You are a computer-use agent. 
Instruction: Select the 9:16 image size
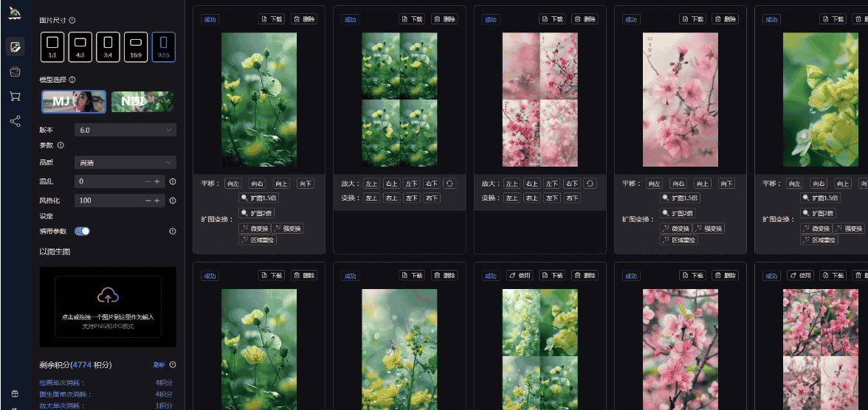tap(164, 47)
